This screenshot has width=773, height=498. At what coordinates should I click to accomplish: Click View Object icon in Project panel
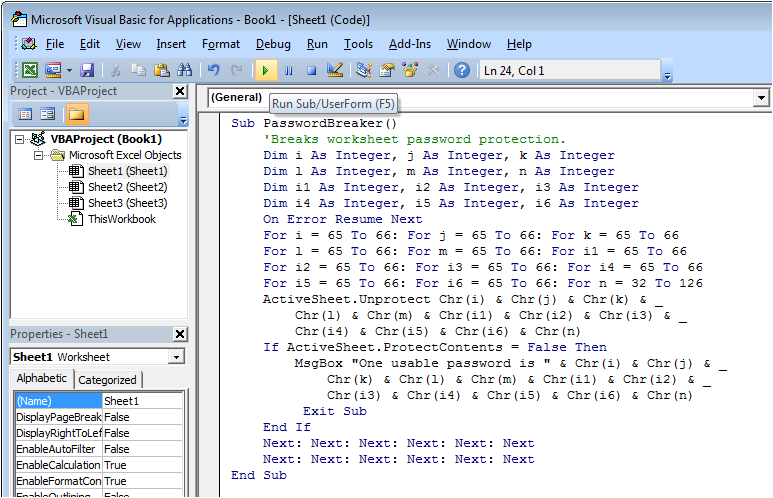(x=48, y=114)
